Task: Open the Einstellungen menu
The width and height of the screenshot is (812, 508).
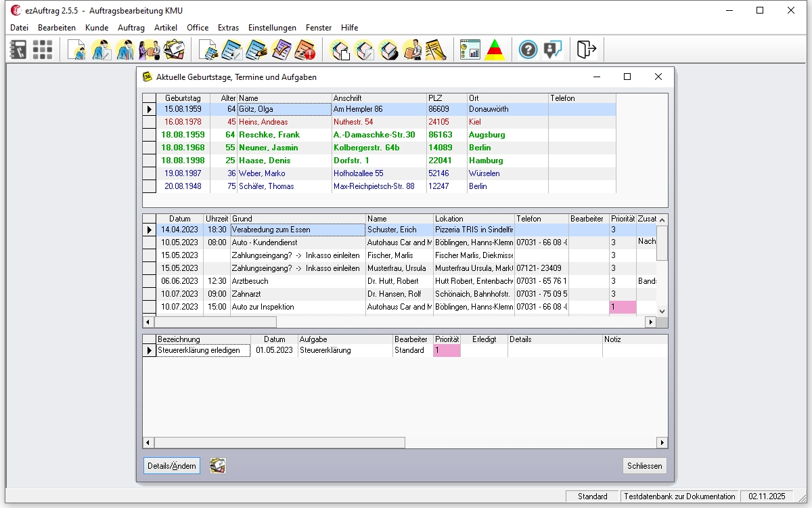Action: click(272, 28)
